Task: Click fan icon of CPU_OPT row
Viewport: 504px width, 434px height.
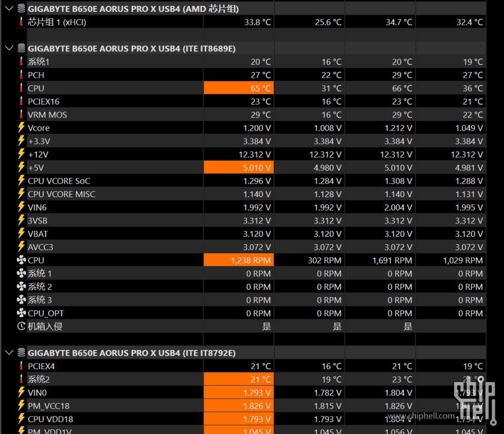Action: (x=21, y=313)
